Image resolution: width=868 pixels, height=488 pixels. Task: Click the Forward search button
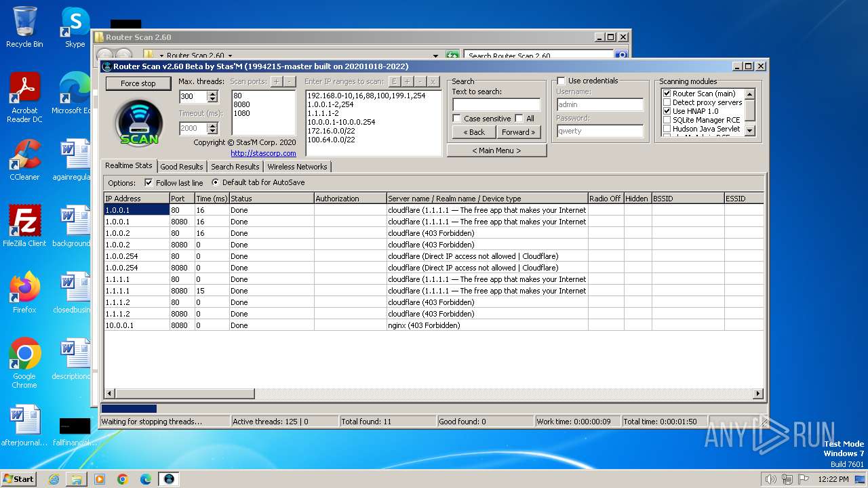519,132
